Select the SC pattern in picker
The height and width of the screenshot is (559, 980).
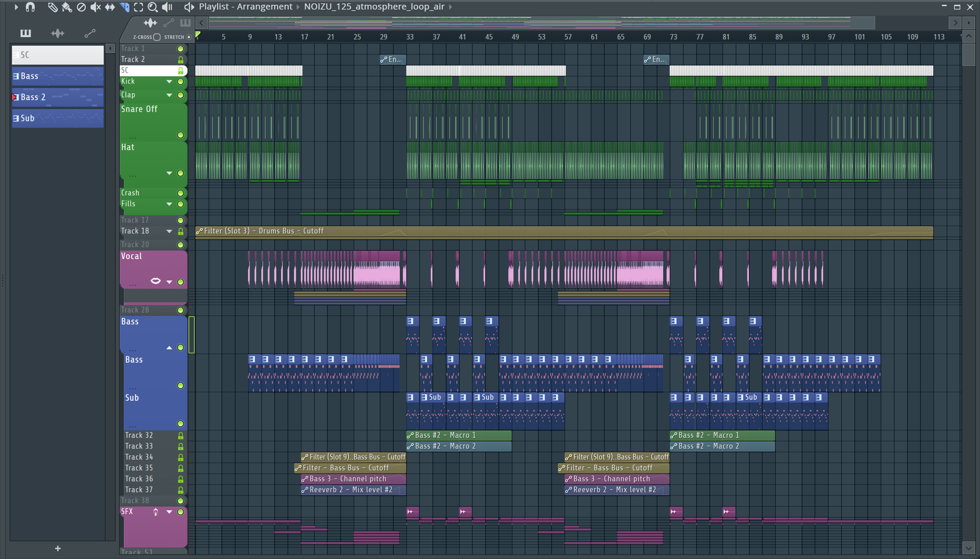point(58,55)
